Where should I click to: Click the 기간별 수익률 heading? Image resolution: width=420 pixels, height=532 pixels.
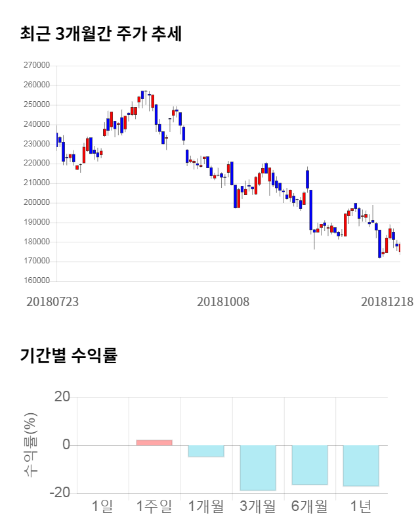point(68,356)
